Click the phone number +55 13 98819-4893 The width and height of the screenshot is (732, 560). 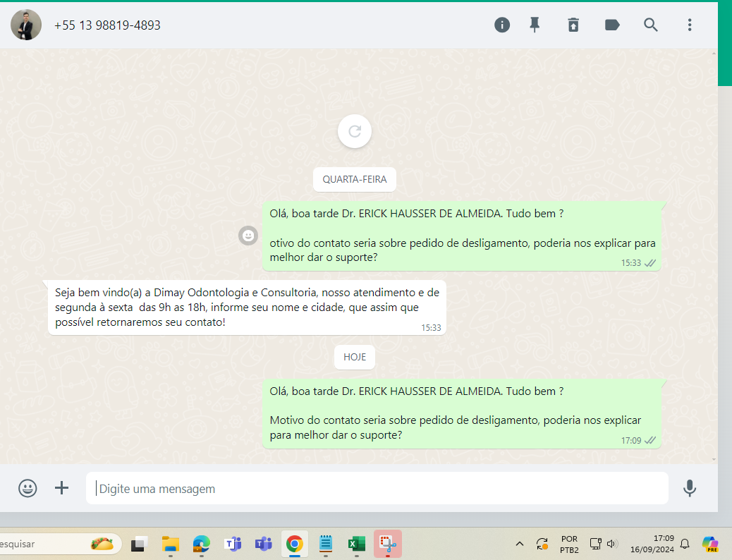click(x=107, y=25)
